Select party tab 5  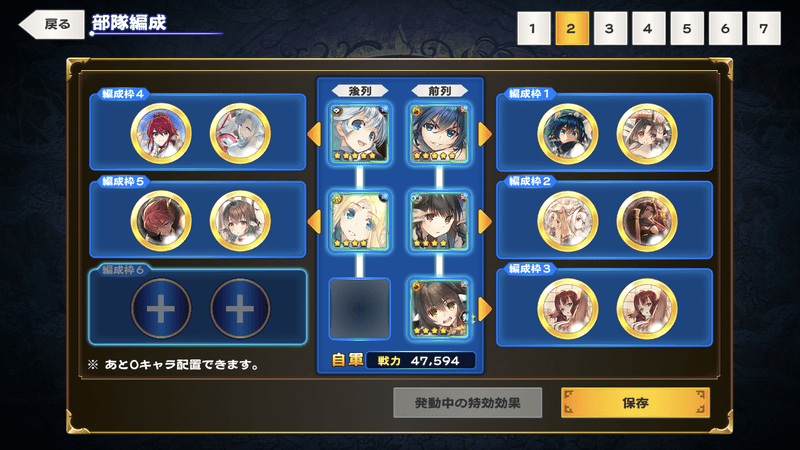(x=687, y=29)
